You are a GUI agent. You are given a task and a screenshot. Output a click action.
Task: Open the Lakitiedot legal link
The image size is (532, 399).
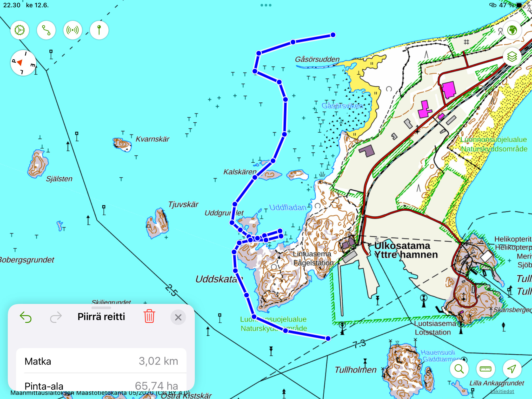tap(502, 391)
